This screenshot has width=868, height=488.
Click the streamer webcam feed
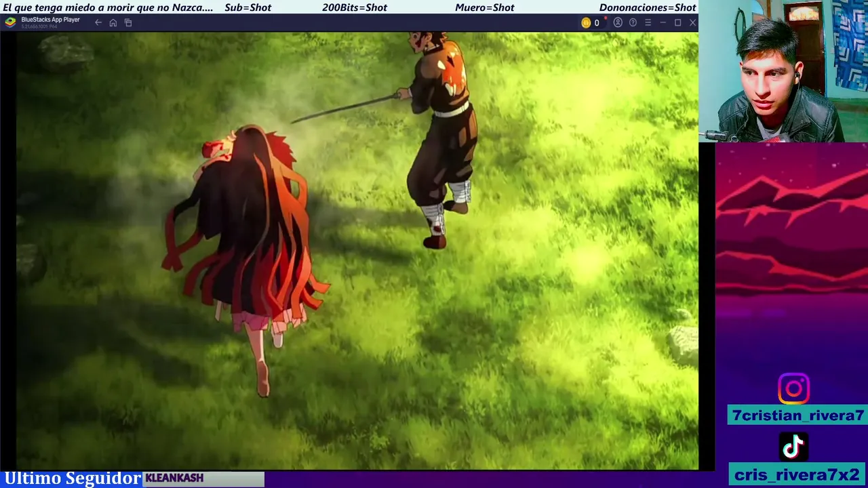tap(783, 71)
